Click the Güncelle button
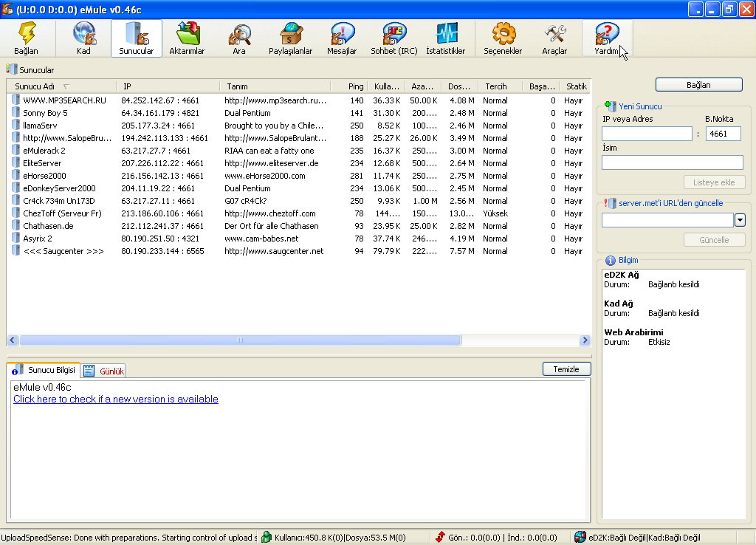 point(714,240)
